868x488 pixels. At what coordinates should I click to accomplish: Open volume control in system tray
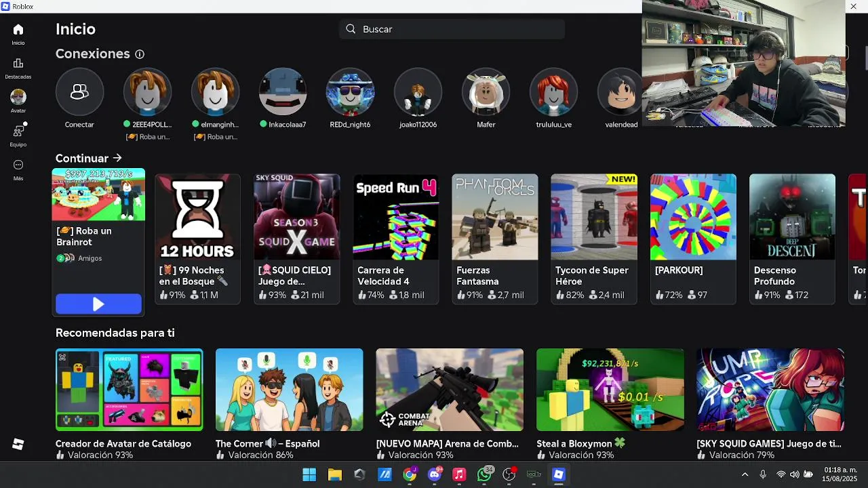tap(794, 474)
